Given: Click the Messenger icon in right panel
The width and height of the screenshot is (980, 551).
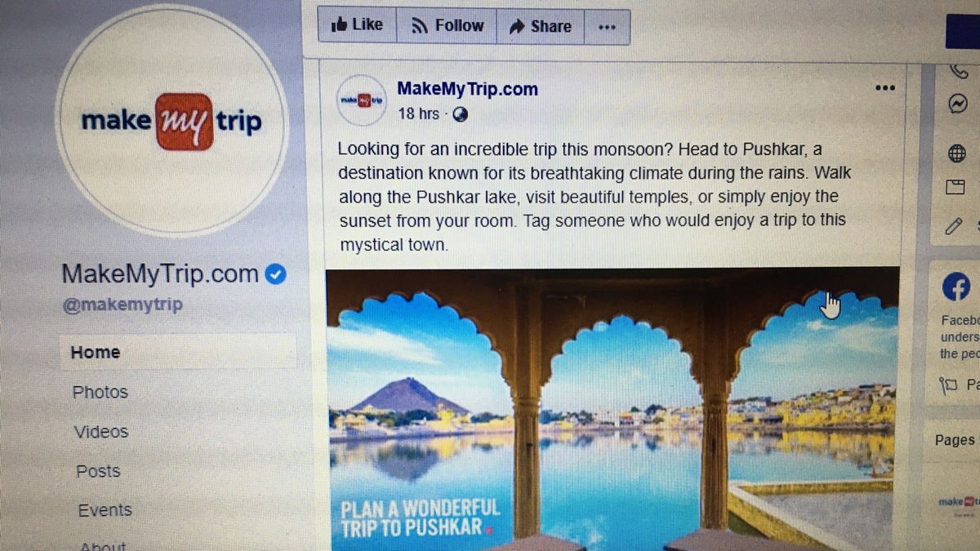Looking at the screenshot, I should (958, 104).
